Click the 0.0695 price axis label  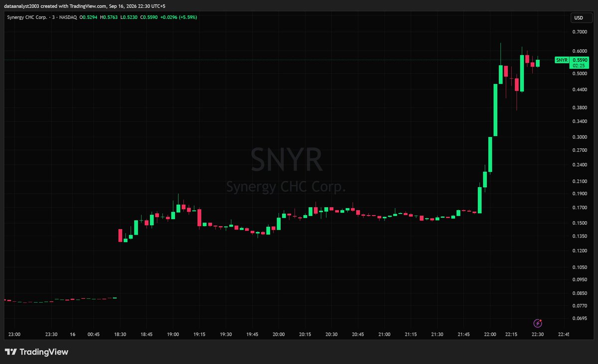point(580,318)
